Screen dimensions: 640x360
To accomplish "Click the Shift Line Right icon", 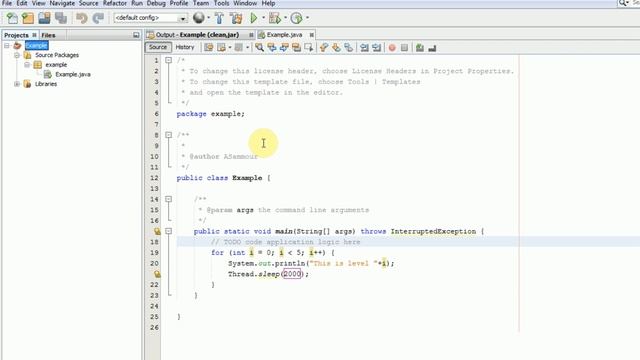I will click(376, 48).
